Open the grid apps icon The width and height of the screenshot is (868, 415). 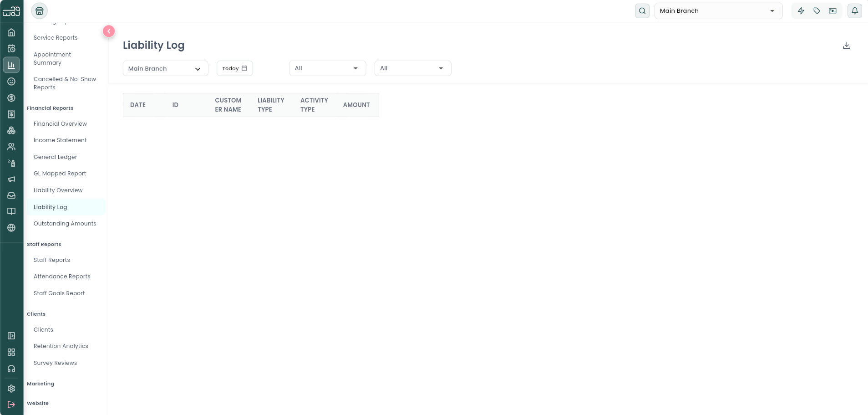pos(11,352)
